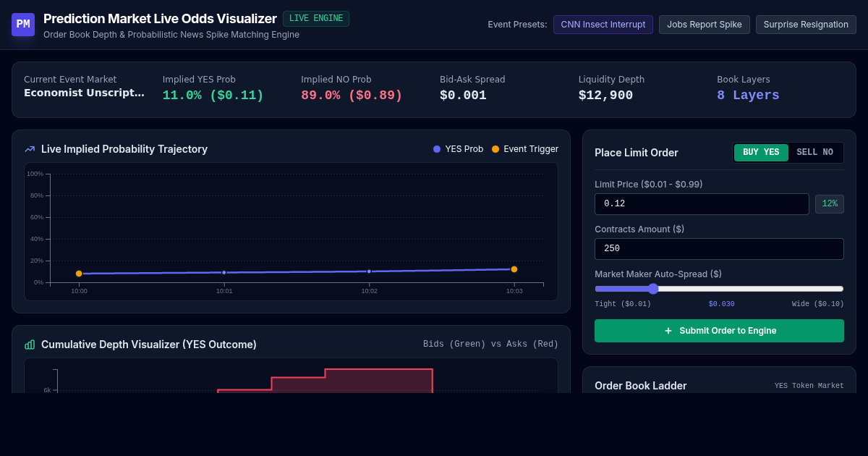Click the $0.030 spread value
Screen dimensions: 868x456
[x=721, y=304]
